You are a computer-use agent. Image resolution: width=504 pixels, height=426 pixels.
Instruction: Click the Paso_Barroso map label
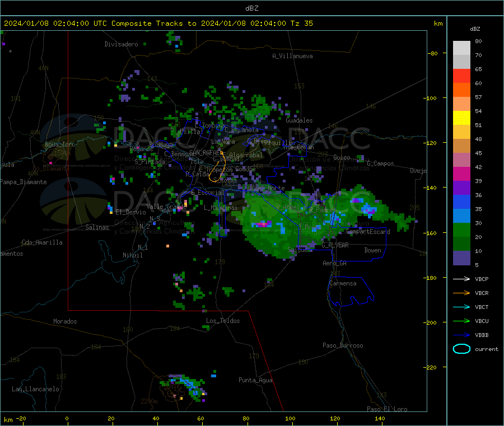click(x=343, y=345)
